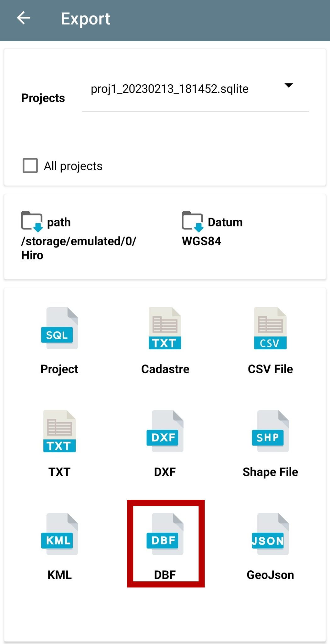Export as SQL Project file

(x=59, y=328)
